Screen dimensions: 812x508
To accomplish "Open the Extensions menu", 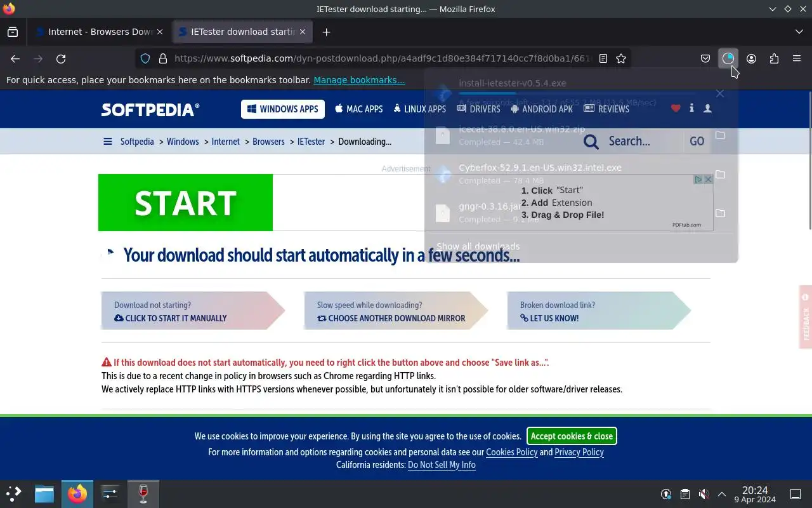I will pyautogui.click(x=774, y=58).
